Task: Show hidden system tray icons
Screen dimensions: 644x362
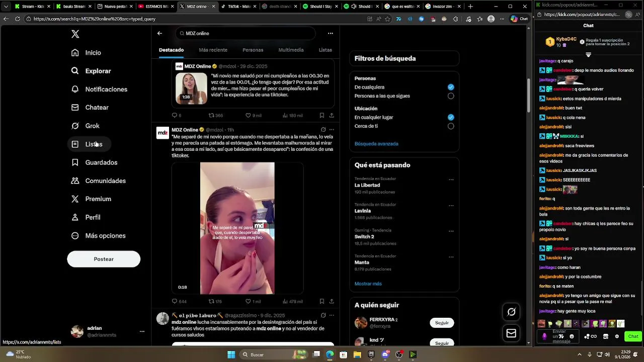Action: click(579, 354)
